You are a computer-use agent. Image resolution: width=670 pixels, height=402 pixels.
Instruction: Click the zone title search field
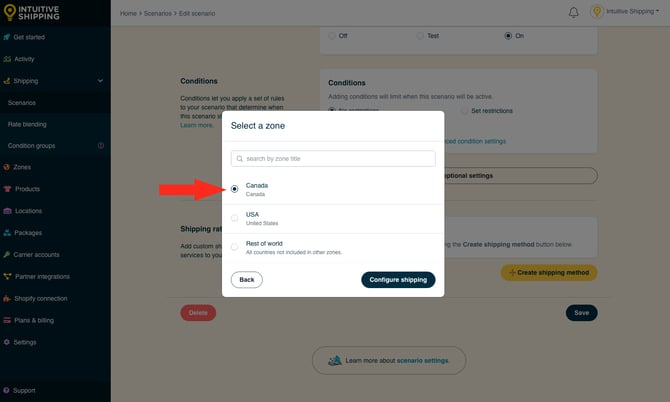[x=333, y=159]
